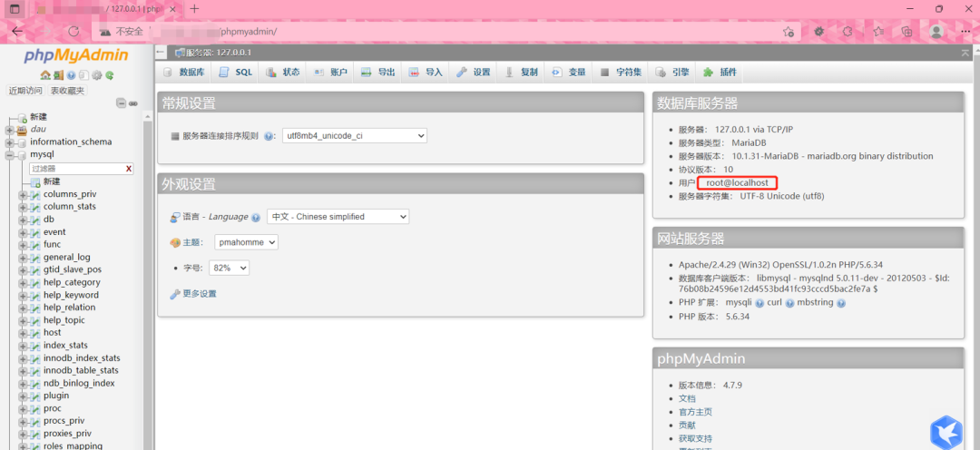Image resolution: width=980 pixels, height=450 pixels.
Task: Open the theme dropdown showing pmahomme
Action: pos(246,242)
